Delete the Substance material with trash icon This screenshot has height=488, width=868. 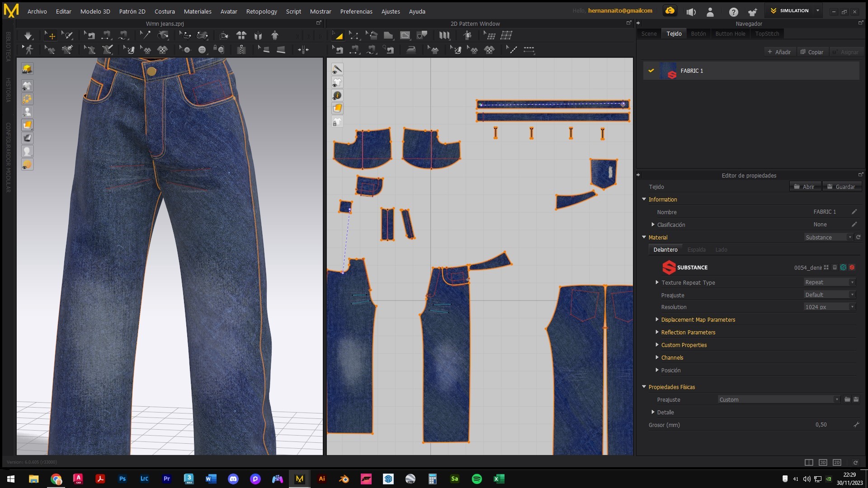point(835,267)
